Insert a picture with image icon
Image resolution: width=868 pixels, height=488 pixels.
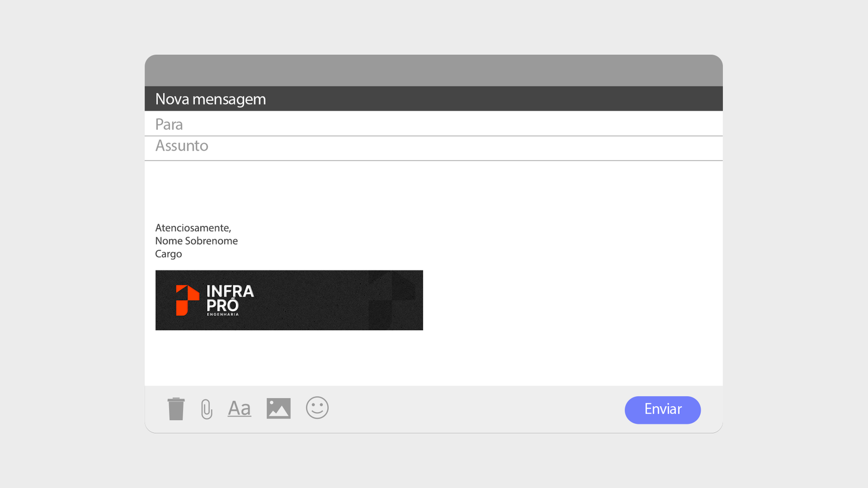tap(278, 408)
